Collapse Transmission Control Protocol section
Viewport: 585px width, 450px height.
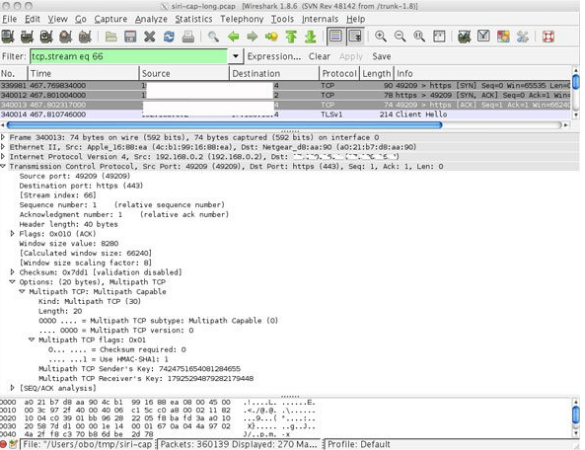click(3, 166)
